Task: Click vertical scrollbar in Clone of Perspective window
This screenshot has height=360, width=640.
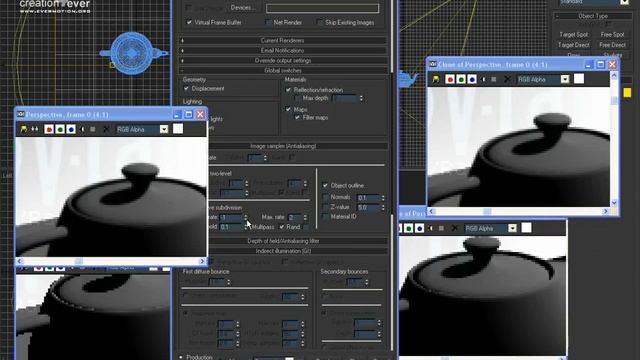Action: (614, 139)
